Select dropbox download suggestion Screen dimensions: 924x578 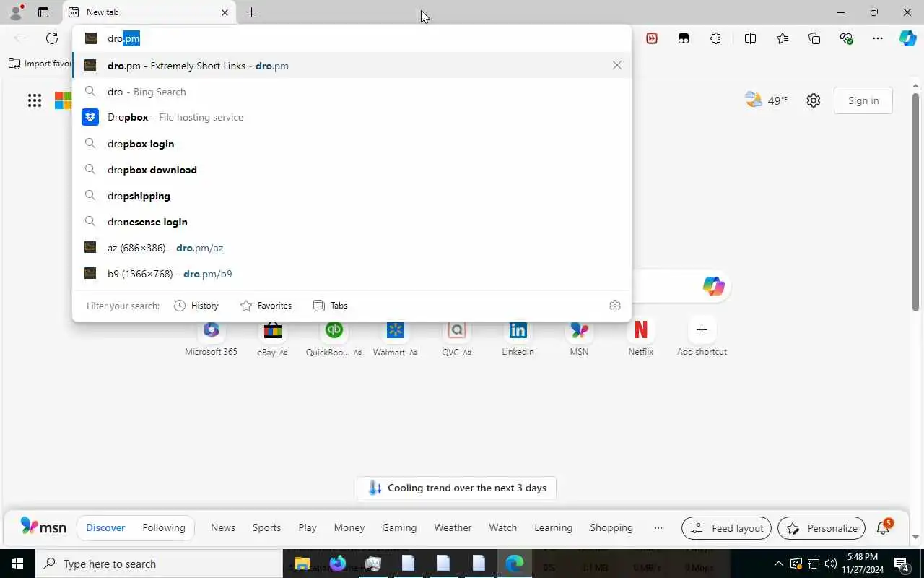[x=352, y=170]
